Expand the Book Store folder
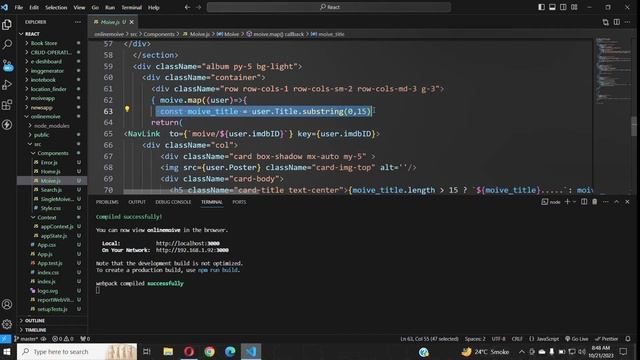Screen dimensions: 640x360 click(44, 43)
